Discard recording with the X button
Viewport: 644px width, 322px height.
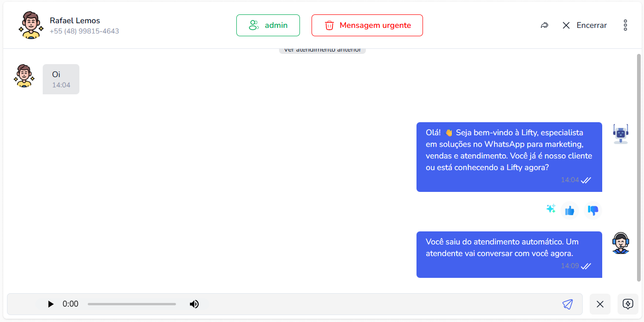click(600, 304)
